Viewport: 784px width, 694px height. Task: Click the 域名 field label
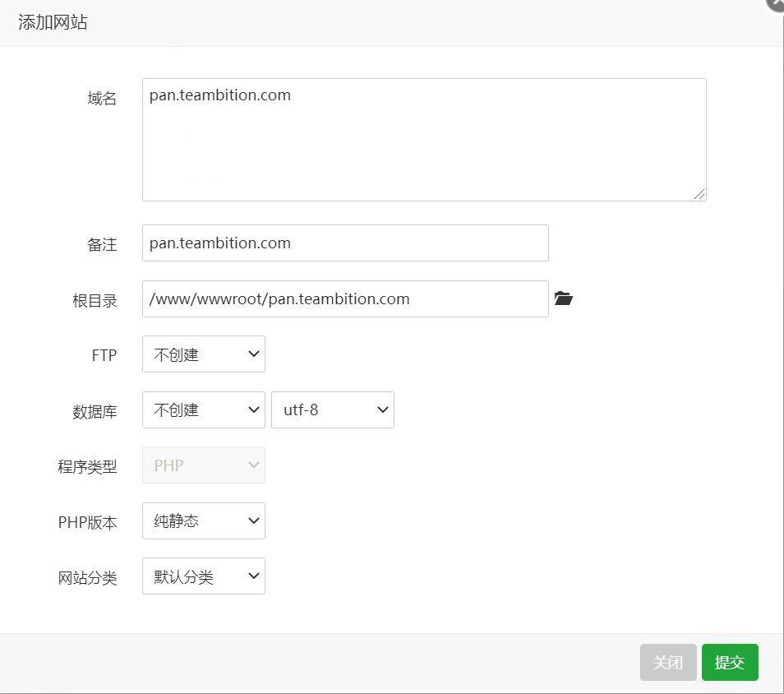(x=101, y=99)
